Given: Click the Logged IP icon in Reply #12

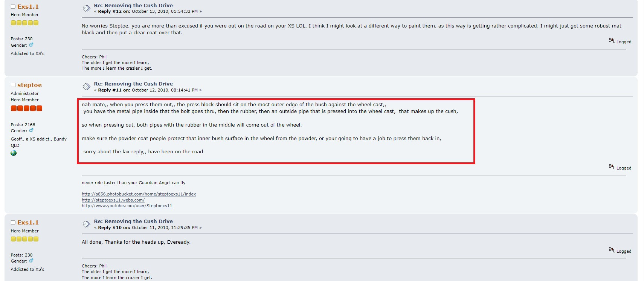Looking at the screenshot, I should [x=612, y=40].
